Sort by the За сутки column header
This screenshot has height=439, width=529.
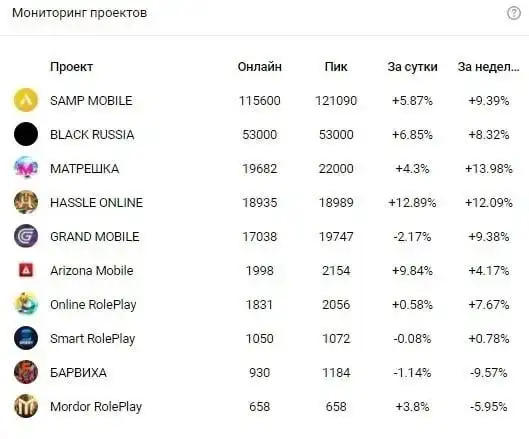[x=412, y=67]
